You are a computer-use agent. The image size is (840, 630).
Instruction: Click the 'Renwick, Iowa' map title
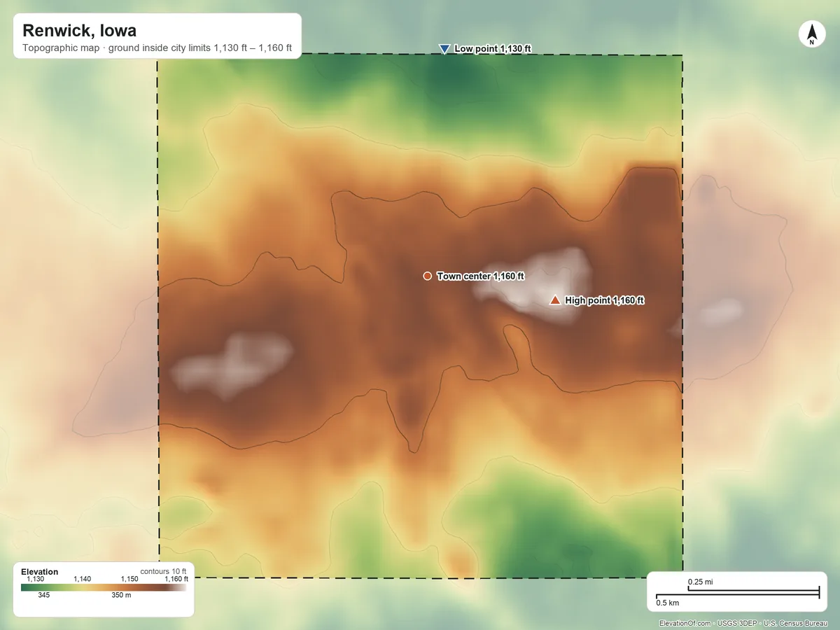pyautogui.click(x=79, y=31)
